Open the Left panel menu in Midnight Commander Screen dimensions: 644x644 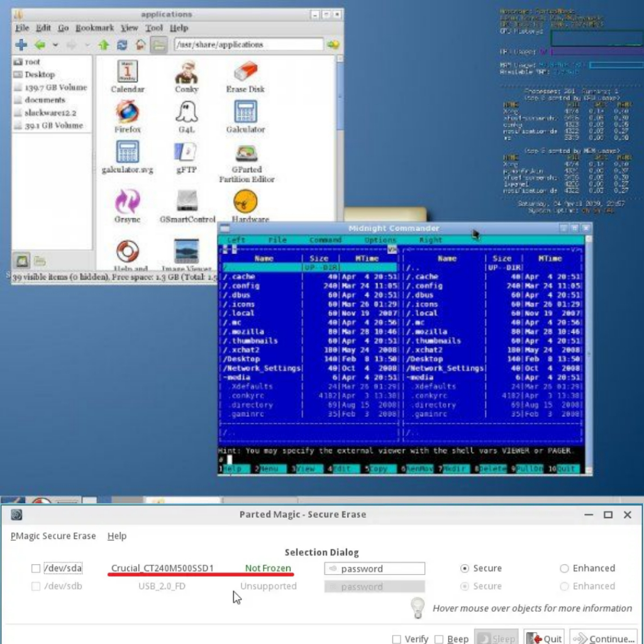click(236, 240)
